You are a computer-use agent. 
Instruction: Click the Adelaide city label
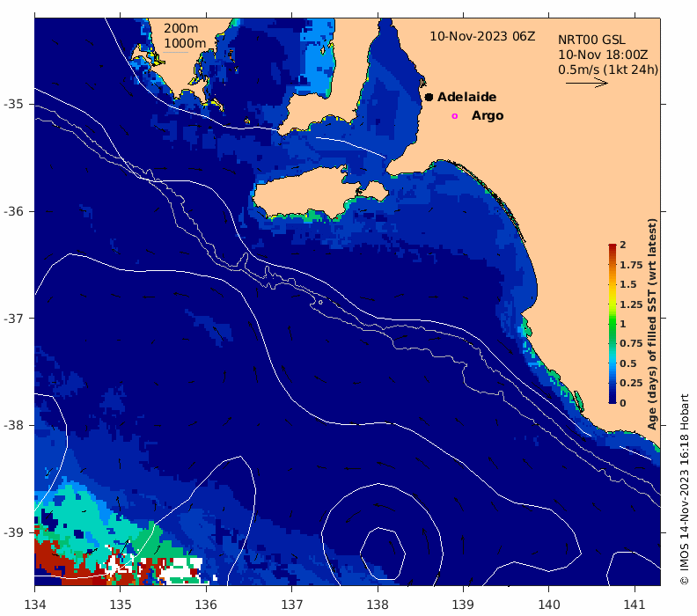[466, 97]
